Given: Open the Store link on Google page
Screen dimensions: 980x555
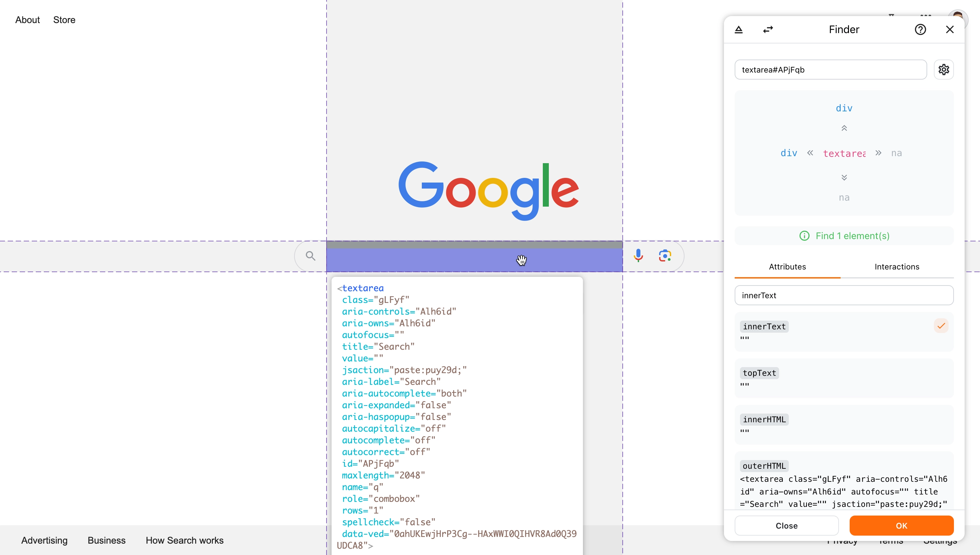Looking at the screenshot, I should (64, 20).
